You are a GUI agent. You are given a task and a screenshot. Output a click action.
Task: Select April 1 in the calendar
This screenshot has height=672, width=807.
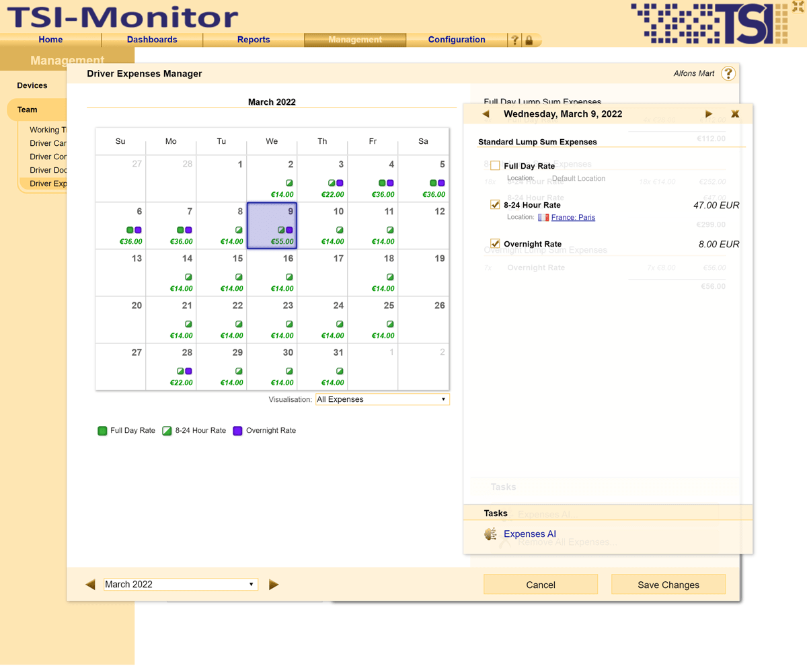coord(373,367)
